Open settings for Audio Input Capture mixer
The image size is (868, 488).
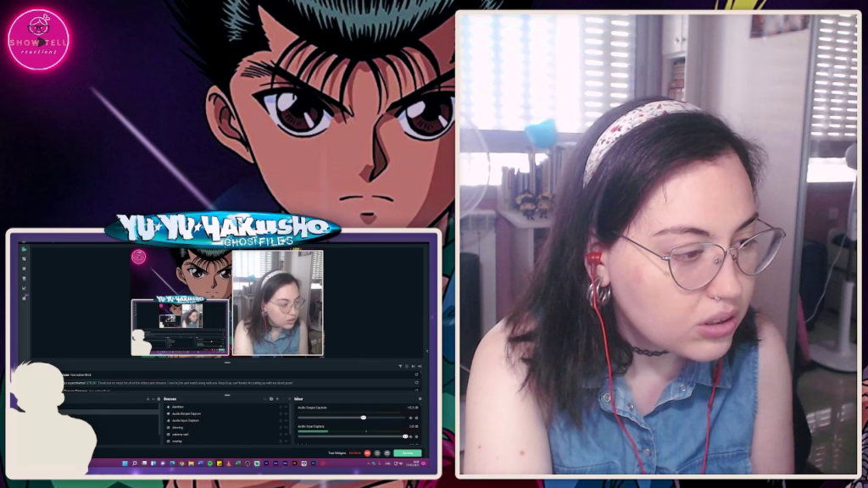(x=416, y=435)
